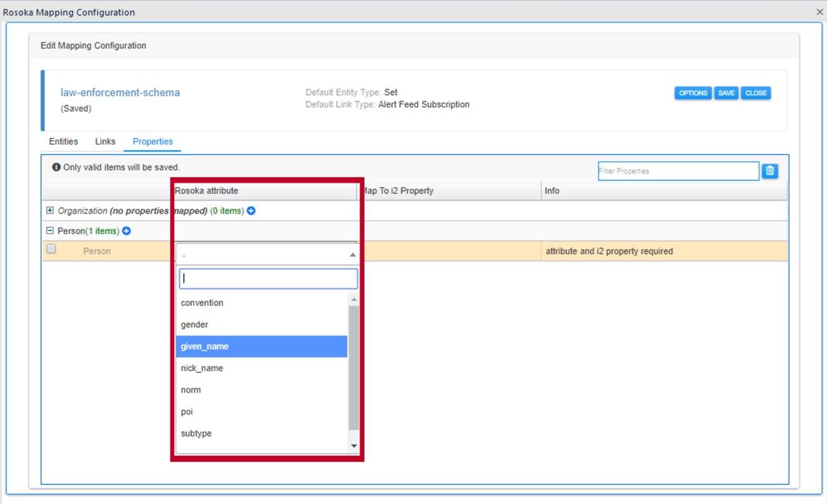The height and width of the screenshot is (504, 827).
Task: Switch to the Entities tab
Action: [x=63, y=141]
